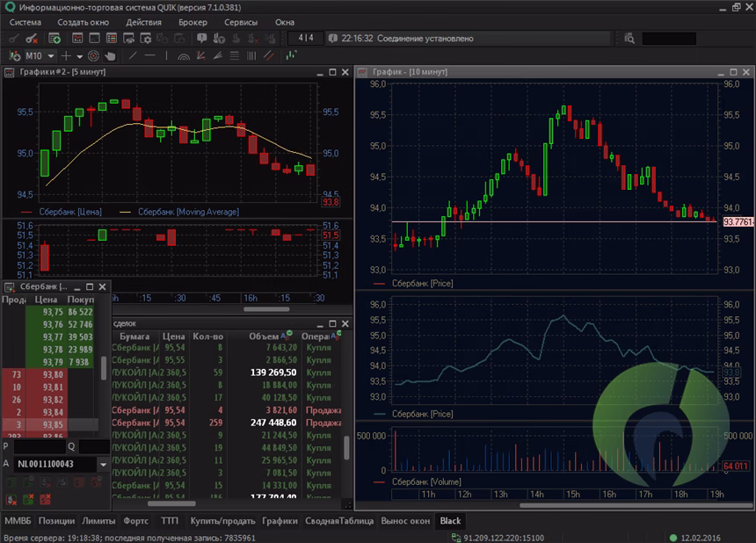Viewport: 756px width, 543px height.
Task: Select the 93,80 price row in order book
Action: [x=50, y=375]
